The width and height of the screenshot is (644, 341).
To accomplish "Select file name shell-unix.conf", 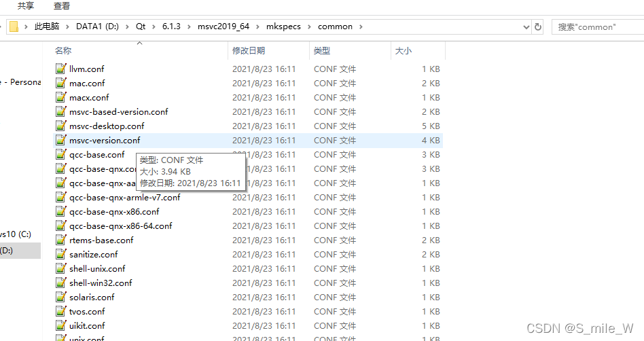I will [x=97, y=269].
